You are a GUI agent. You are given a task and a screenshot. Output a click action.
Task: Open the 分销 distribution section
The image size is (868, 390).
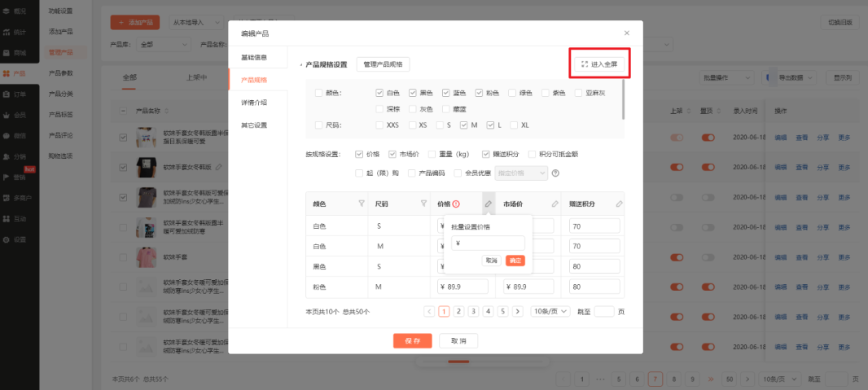click(x=15, y=156)
